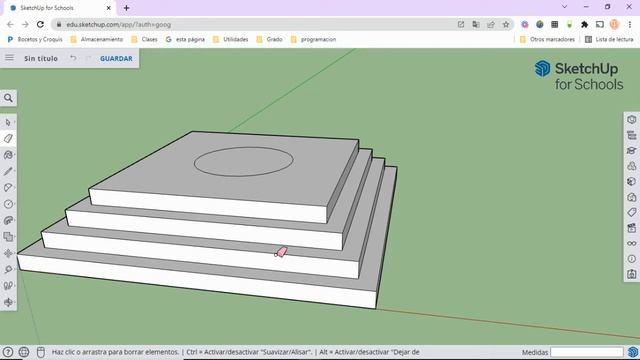The height and width of the screenshot is (360, 640).
Task: Open the Entity Info panel
Action: (x=631, y=120)
